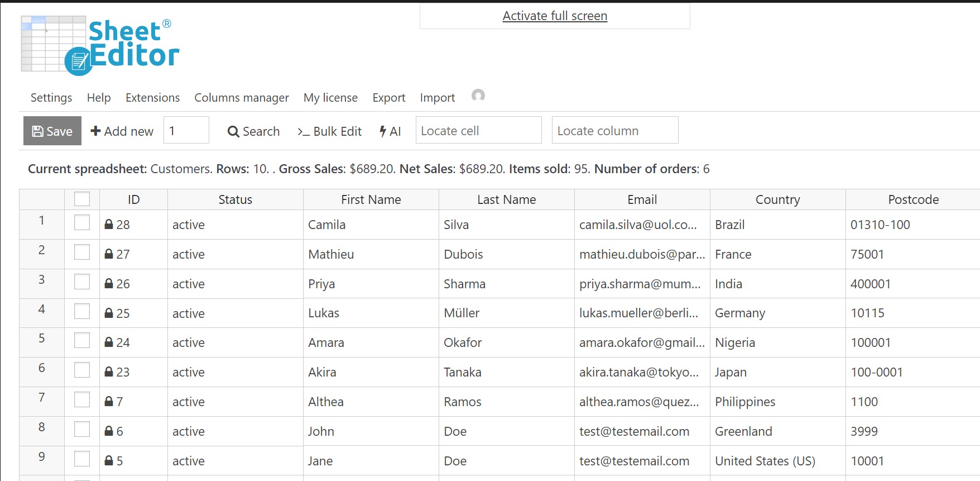Check the row checkbox for Mathieu Dubois
Viewport: 980px width, 481px height.
(x=82, y=252)
